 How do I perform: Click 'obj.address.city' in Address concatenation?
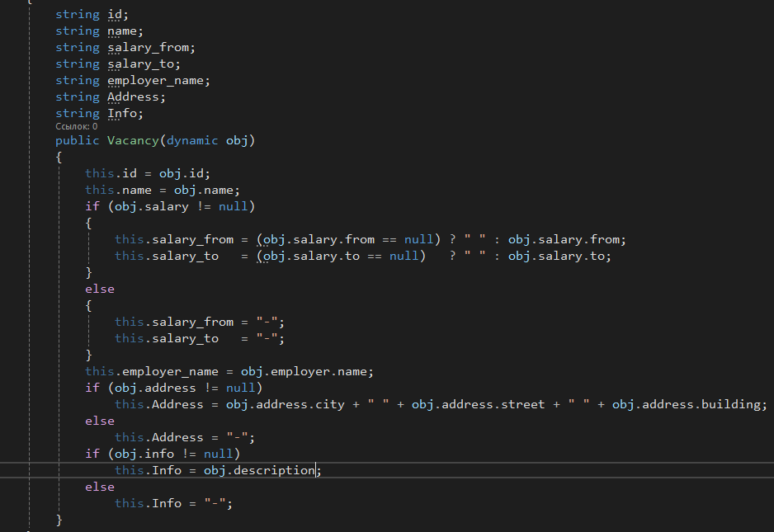[286, 405]
